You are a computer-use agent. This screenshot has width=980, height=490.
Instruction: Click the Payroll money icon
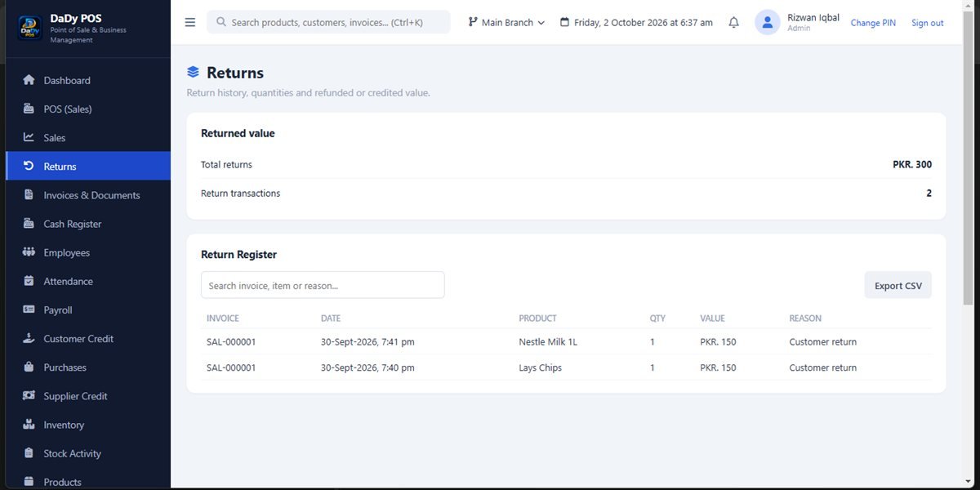pos(29,310)
